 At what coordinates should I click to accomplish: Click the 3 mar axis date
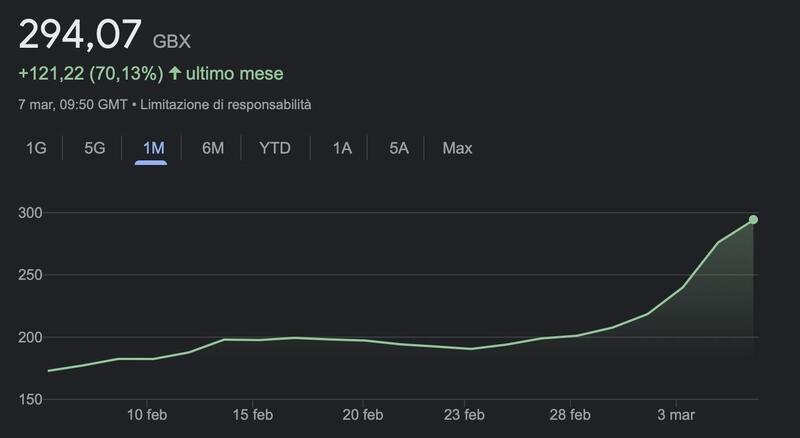[x=676, y=414]
